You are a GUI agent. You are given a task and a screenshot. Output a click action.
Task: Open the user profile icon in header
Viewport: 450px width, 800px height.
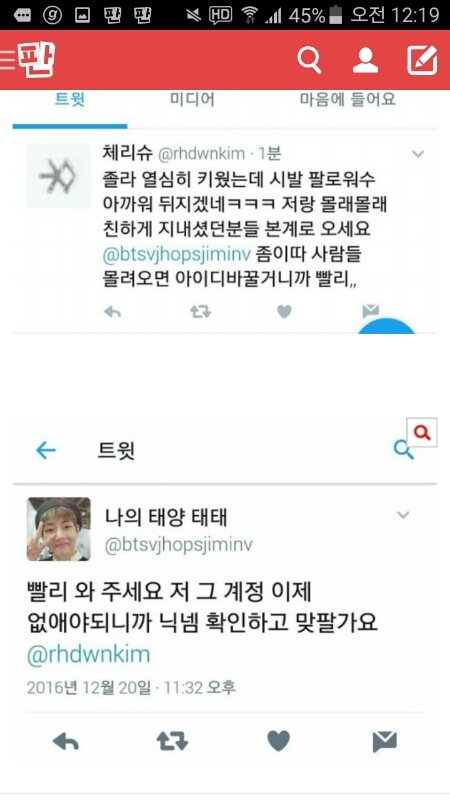365,60
